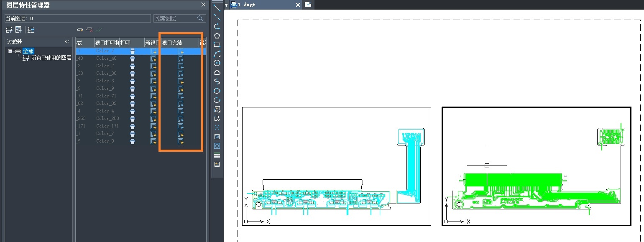Toggle viewport freeze for Color_40 layer
The width and height of the screenshot is (644, 242).
(x=181, y=59)
